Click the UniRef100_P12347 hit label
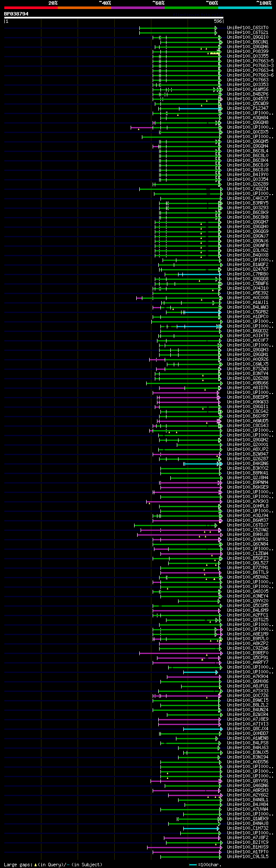The width and height of the screenshot is (276, 868). [x=248, y=108]
